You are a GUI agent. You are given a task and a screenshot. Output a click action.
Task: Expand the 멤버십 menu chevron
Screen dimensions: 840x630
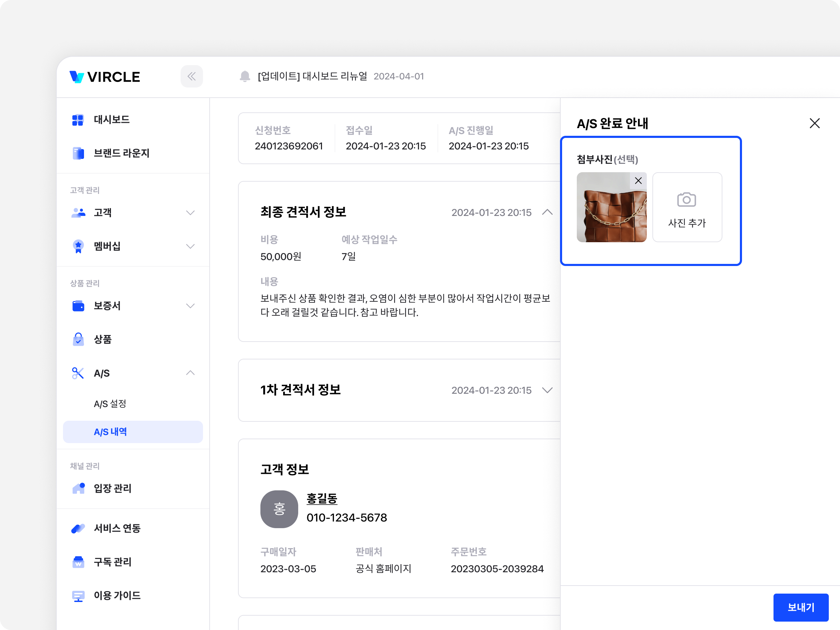tap(190, 246)
